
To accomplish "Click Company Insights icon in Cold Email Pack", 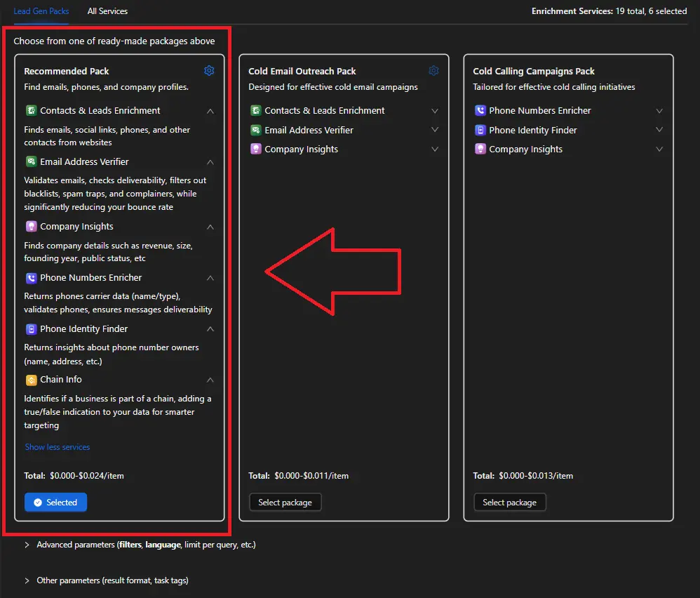I will pos(255,149).
